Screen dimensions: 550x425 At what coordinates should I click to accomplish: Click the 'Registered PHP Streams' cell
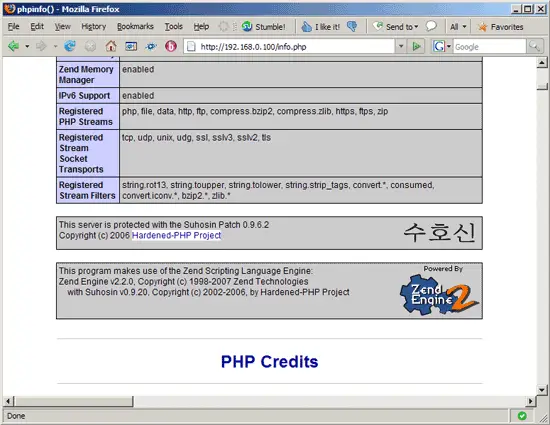(x=88, y=116)
